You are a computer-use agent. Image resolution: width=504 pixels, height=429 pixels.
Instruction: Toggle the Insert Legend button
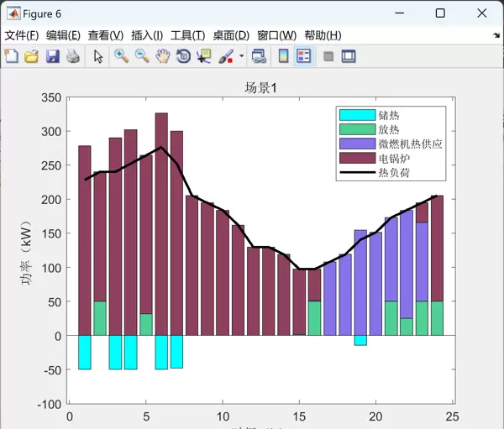(303, 56)
